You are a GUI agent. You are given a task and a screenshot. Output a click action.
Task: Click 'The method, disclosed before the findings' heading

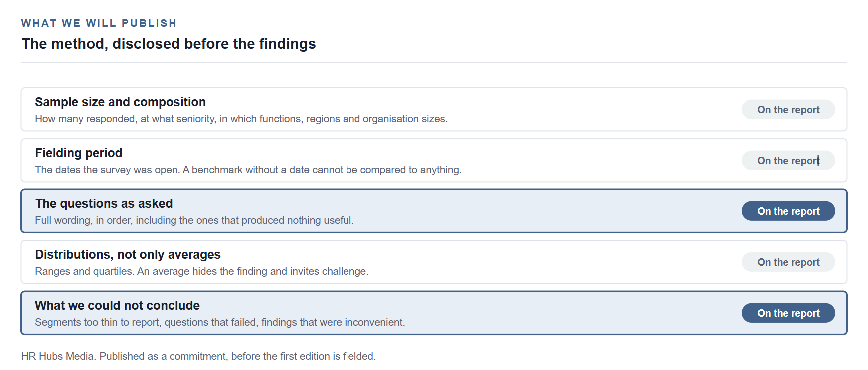coord(169,44)
